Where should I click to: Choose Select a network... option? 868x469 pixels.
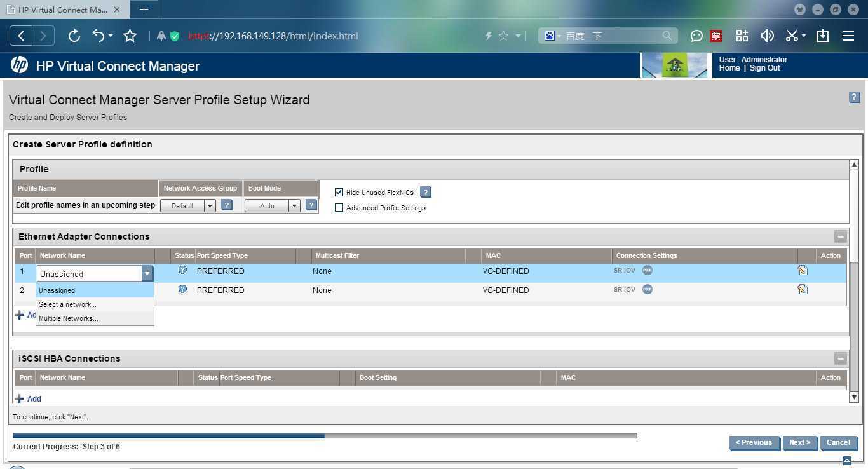tap(95, 304)
